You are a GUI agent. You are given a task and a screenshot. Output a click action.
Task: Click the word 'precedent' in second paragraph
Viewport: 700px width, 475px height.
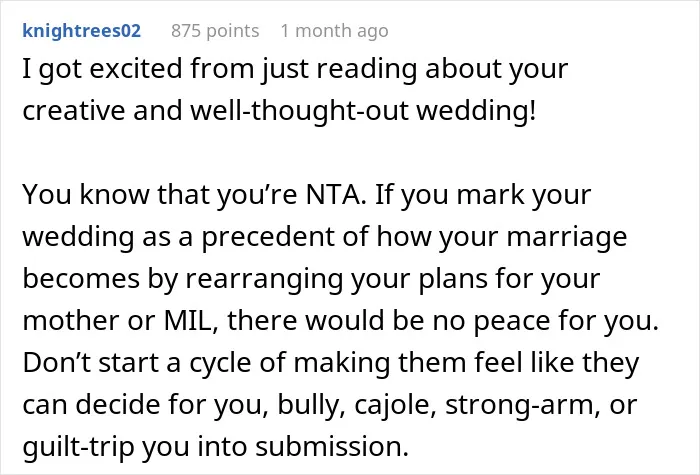click(x=268, y=237)
